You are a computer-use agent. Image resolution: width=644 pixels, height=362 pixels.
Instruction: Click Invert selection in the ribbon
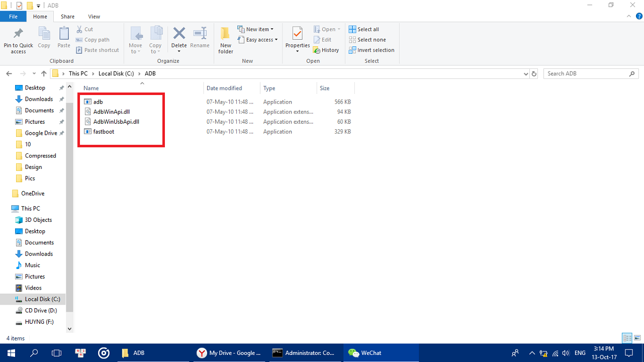pos(372,50)
